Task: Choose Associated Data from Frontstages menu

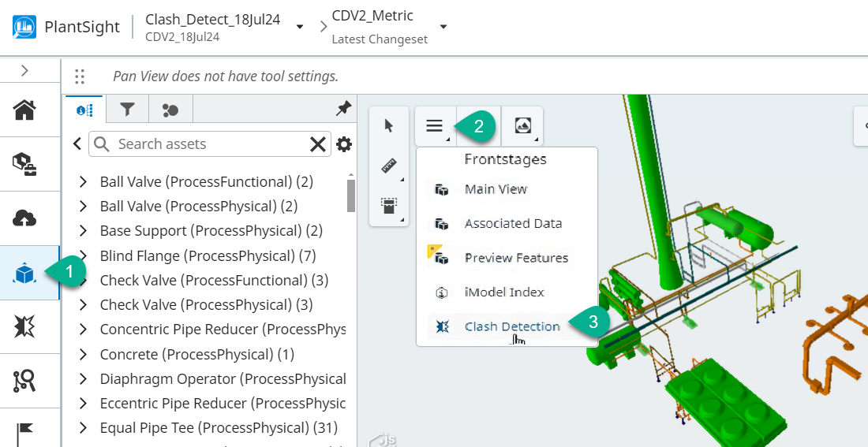Action: click(x=513, y=224)
